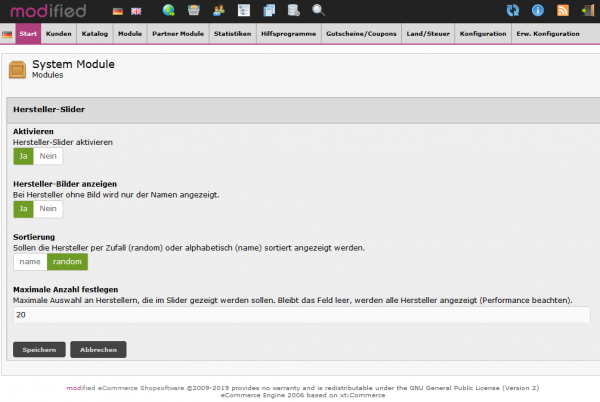Set Hersteller-Bilder anzeigen to Ja

23,208
